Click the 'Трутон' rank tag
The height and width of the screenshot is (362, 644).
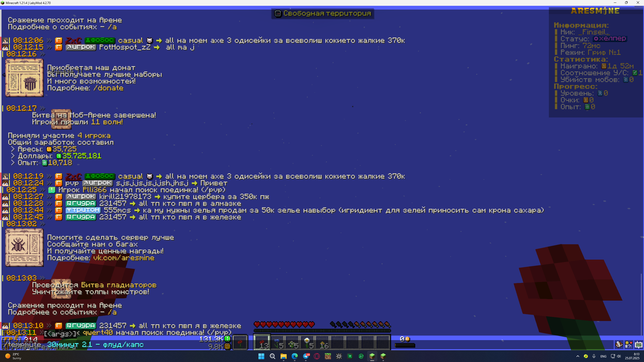pyautogui.click(x=83, y=210)
